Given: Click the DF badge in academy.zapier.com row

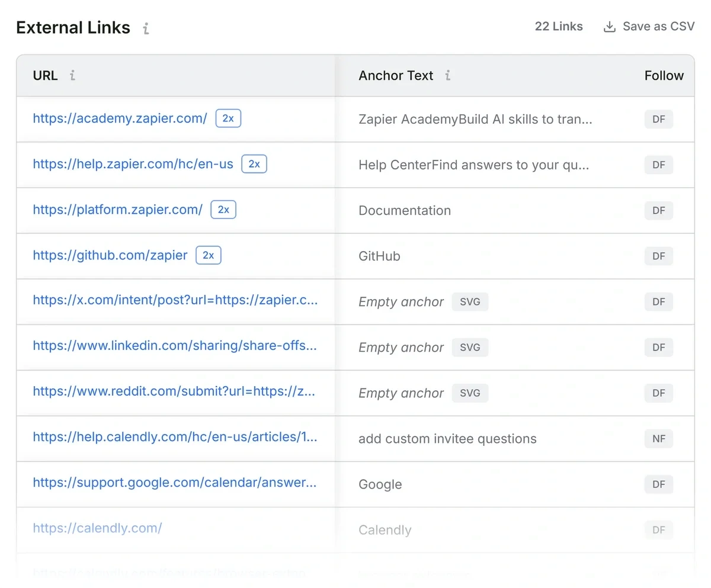Looking at the screenshot, I should click(659, 119).
